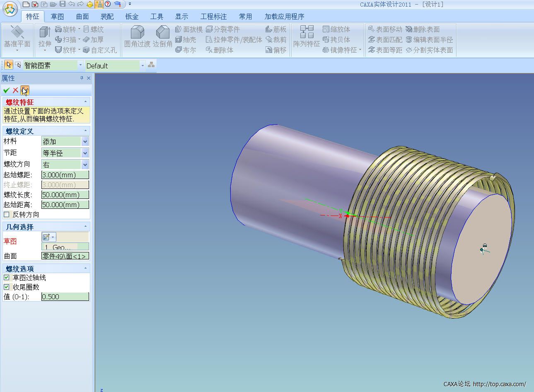Click the 筋板 rib tool
534x392 pixels.
coord(276,29)
